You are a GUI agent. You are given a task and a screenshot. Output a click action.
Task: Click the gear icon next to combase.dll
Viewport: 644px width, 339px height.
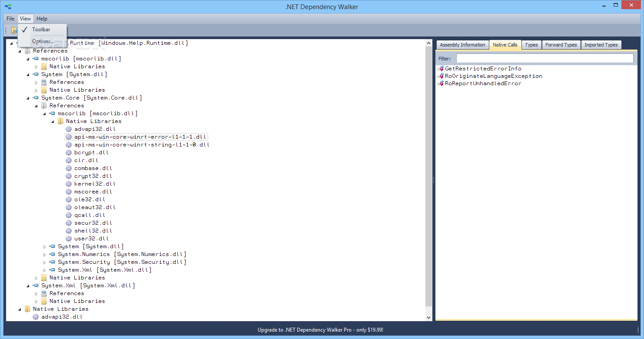(69, 168)
